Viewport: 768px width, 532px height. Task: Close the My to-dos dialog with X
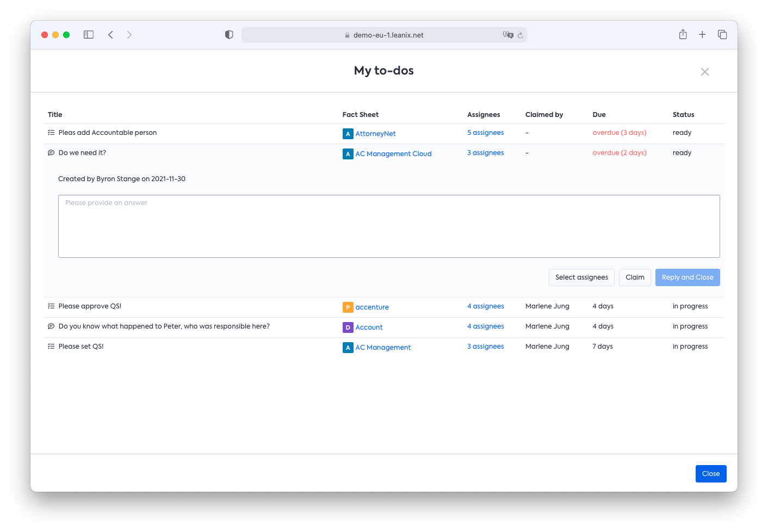[705, 72]
